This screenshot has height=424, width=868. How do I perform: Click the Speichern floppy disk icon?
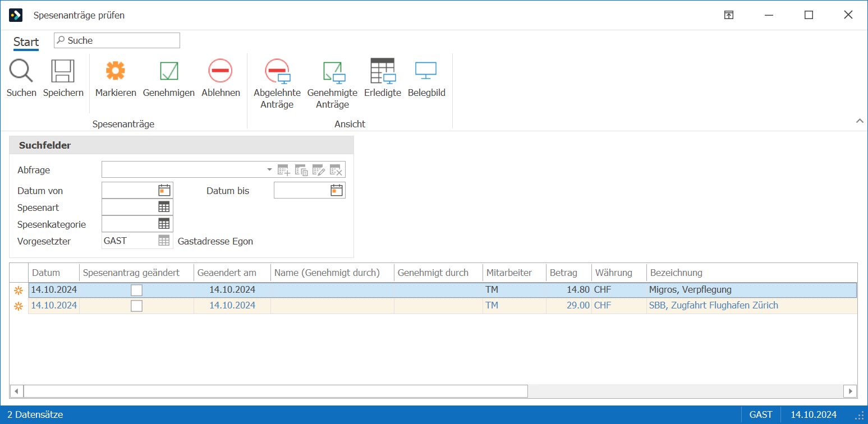[x=63, y=71]
